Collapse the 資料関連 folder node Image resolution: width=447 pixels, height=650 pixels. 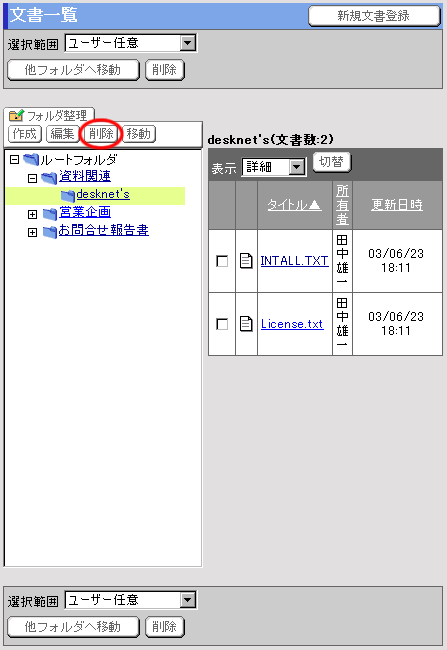click(x=32, y=178)
